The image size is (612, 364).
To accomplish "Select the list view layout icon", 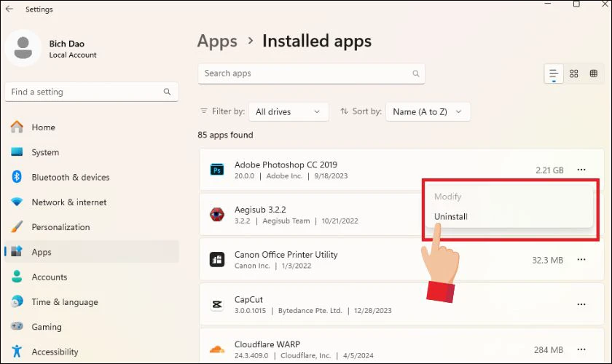I will (554, 74).
